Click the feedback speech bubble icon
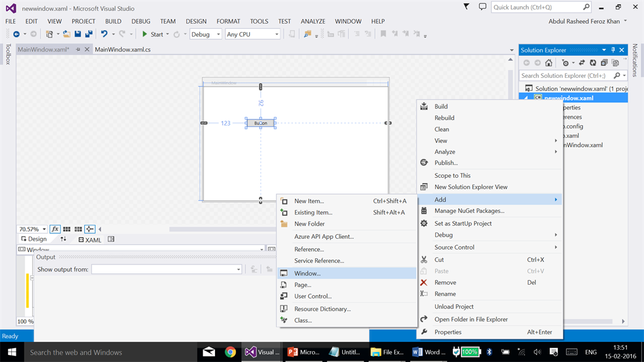Image resolution: width=644 pixels, height=362 pixels. (482, 7)
